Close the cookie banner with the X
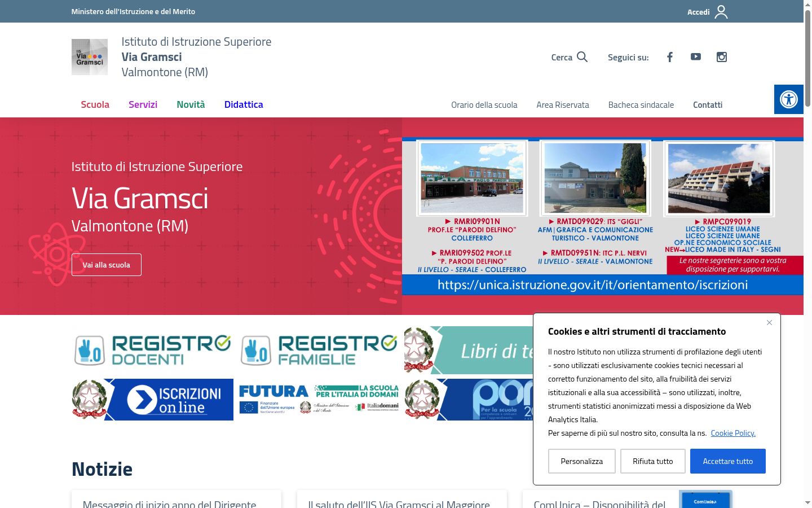Image resolution: width=812 pixels, height=508 pixels. 769,323
